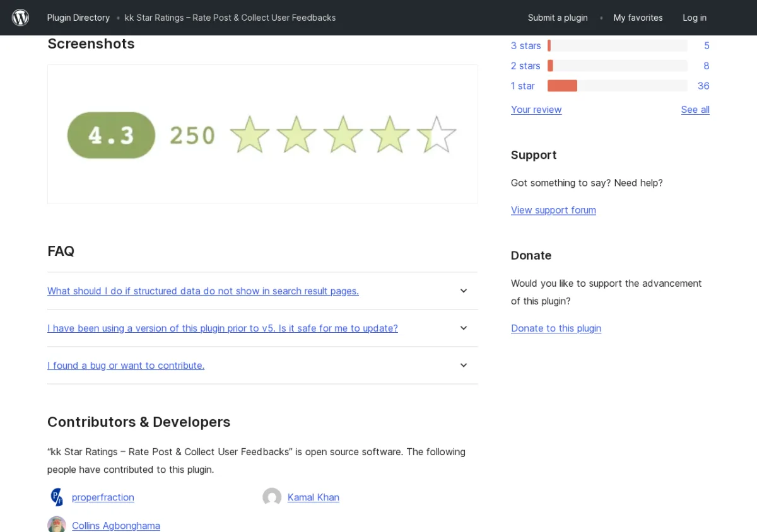The width and height of the screenshot is (757, 532).
Task: Select 'Got something to say? Need help?' text
Action: click(x=587, y=183)
